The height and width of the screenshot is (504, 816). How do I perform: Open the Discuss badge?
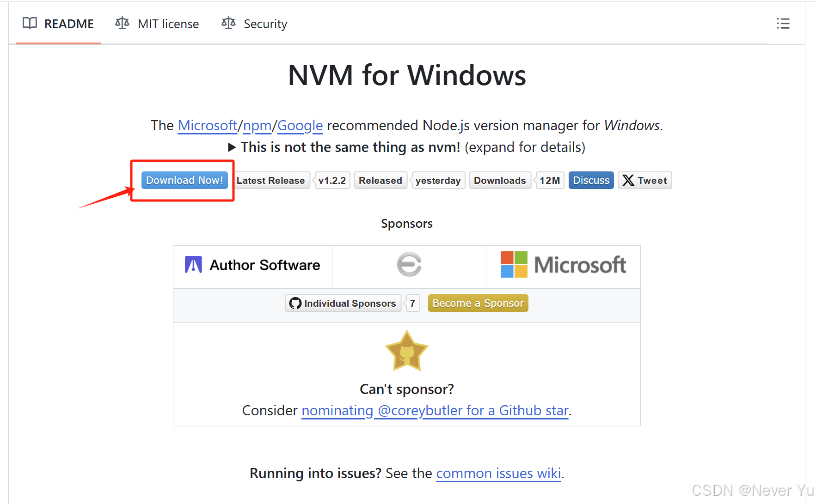(x=591, y=180)
